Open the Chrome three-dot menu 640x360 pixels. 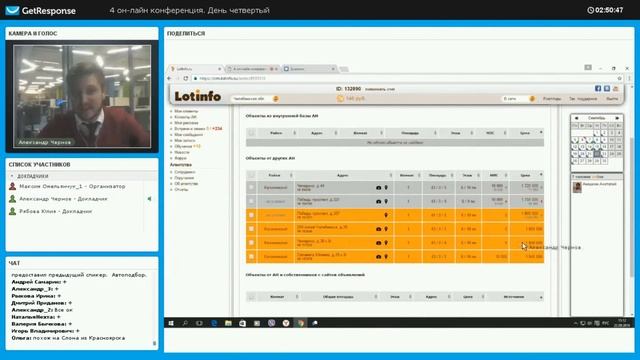tap(629, 78)
